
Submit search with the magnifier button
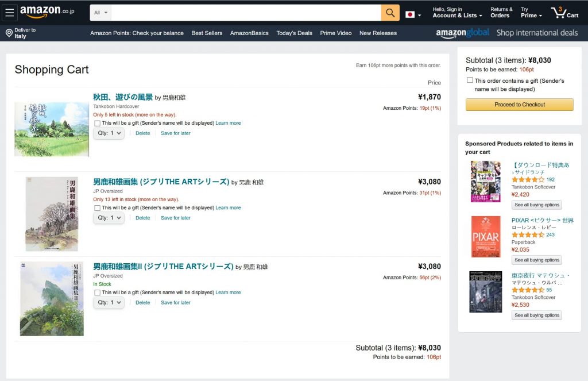click(x=390, y=13)
